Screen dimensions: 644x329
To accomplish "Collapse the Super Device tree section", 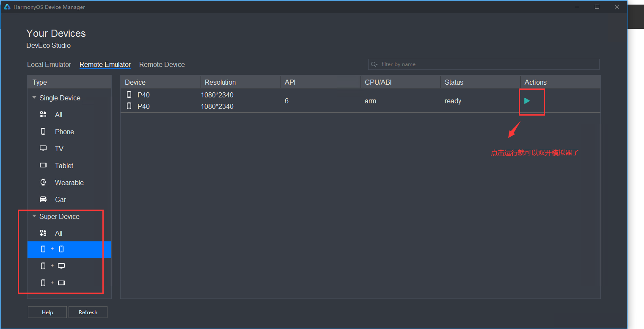I will tap(34, 216).
